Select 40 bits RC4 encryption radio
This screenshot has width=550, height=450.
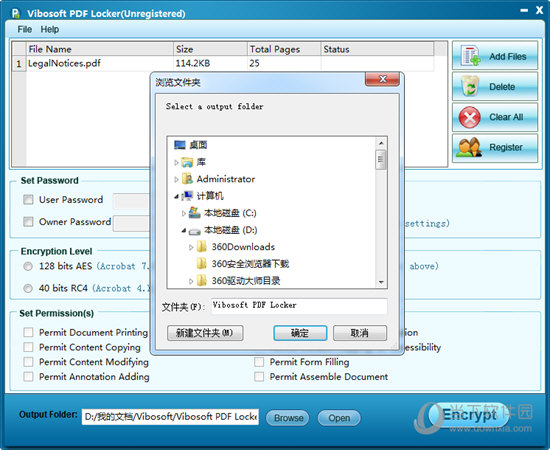pos(28,288)
